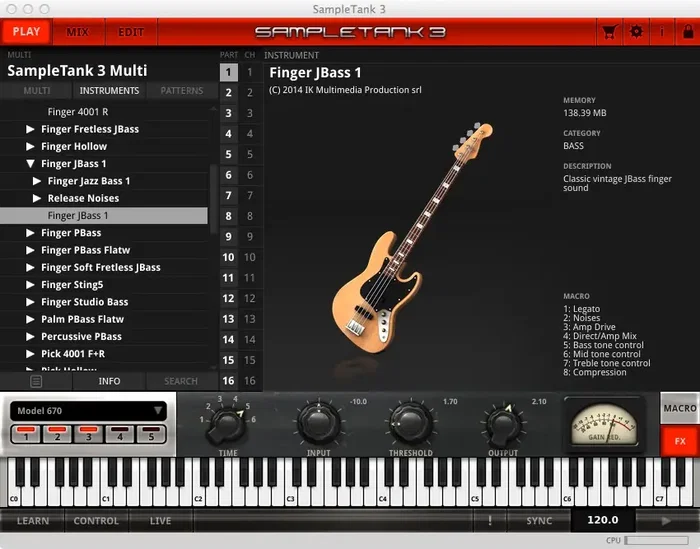Viewport: 700px width, 549px height.
Task: Click macro '3: Amp Drive'
Action: point(589,327)
